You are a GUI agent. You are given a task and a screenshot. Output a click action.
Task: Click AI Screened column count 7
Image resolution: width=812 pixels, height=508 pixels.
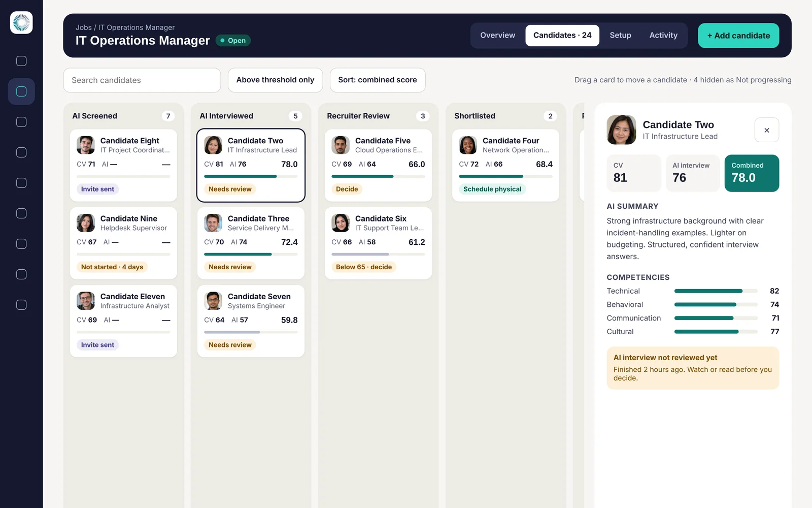tap(168, 116)
